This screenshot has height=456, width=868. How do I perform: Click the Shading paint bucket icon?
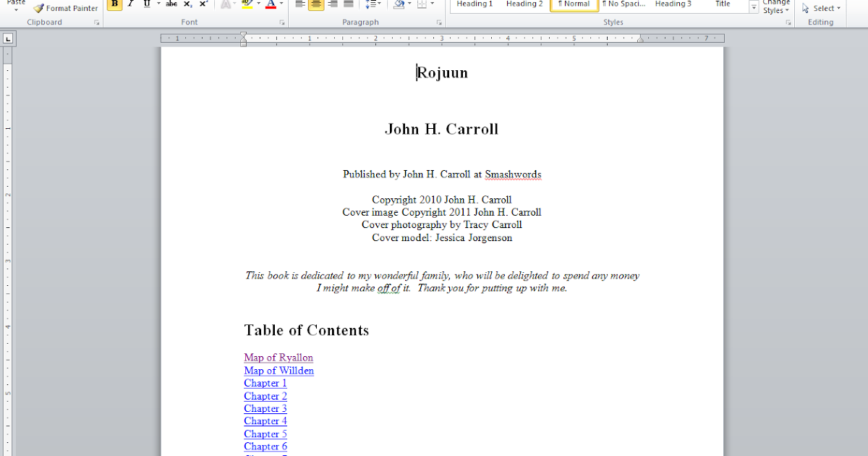coord(399,4)
